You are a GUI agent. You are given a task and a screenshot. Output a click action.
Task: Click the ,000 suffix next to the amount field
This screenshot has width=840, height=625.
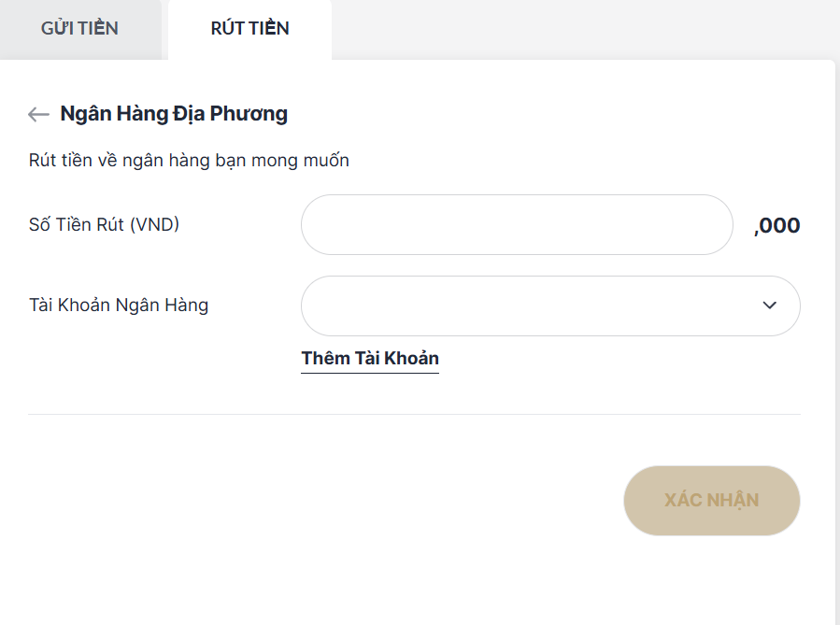point(776,224)
